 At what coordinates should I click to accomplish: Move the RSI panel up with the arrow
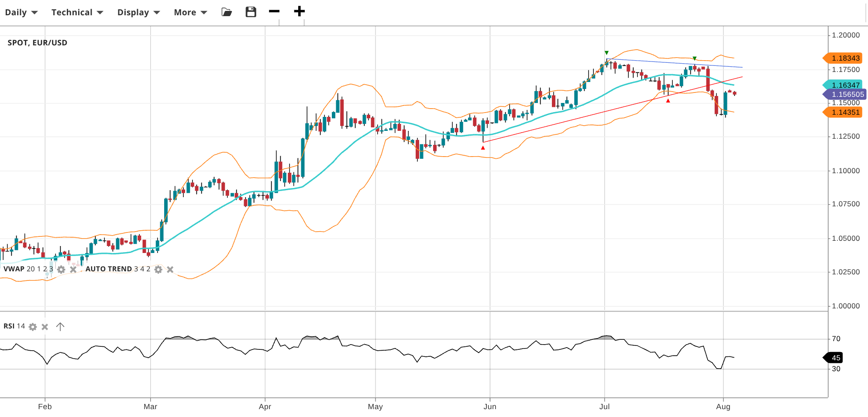(60, 327)
